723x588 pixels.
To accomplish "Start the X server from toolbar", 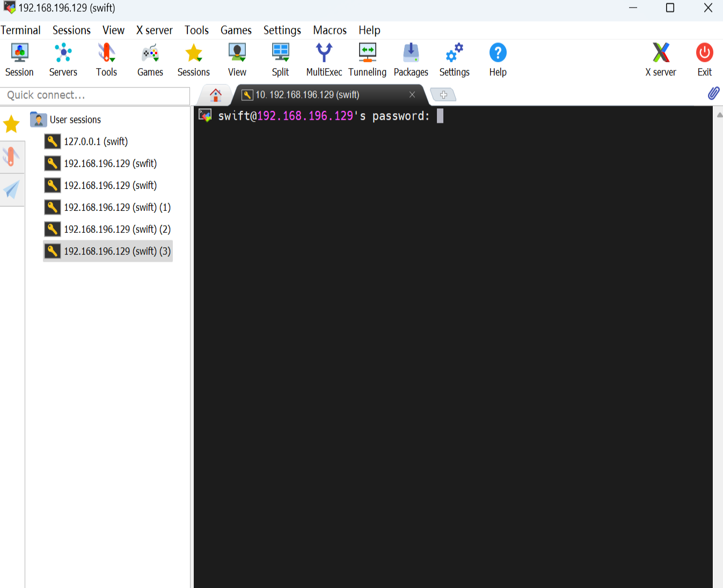I will point(660,59).
